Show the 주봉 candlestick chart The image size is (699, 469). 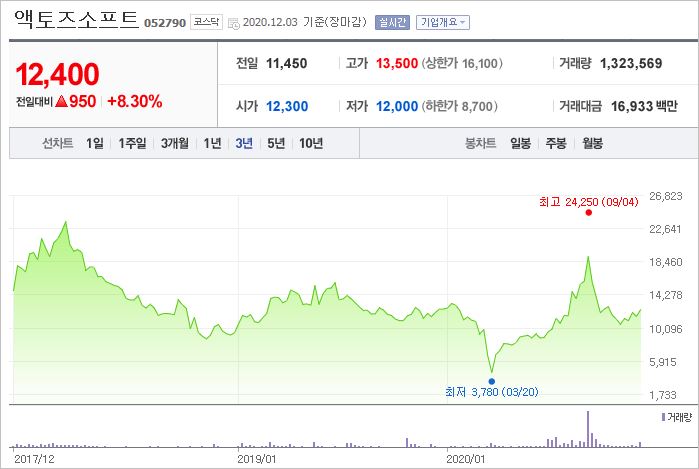click(556, 143)
